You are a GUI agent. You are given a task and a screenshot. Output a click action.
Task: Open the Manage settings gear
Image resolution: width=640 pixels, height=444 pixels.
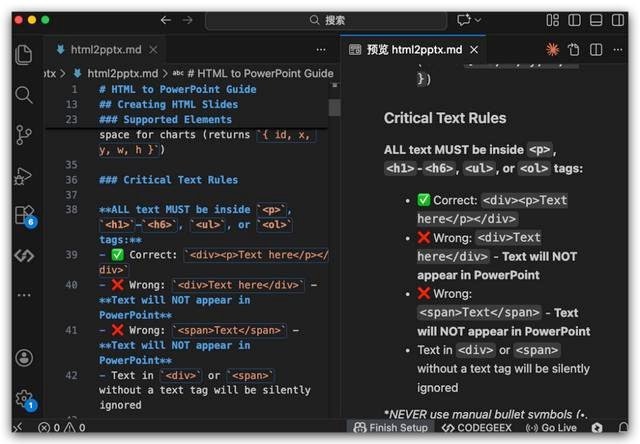pos(24,399)
